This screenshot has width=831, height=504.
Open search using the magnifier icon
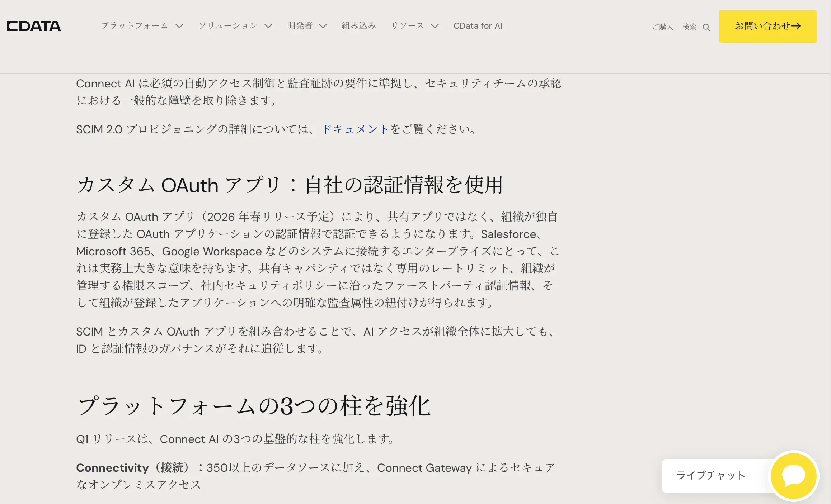[706, 27]
